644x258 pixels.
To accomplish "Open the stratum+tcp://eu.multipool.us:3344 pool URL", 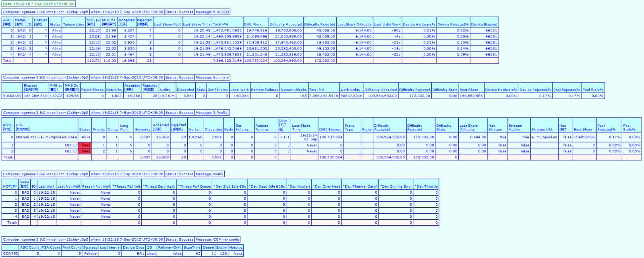I will [46, 137].
